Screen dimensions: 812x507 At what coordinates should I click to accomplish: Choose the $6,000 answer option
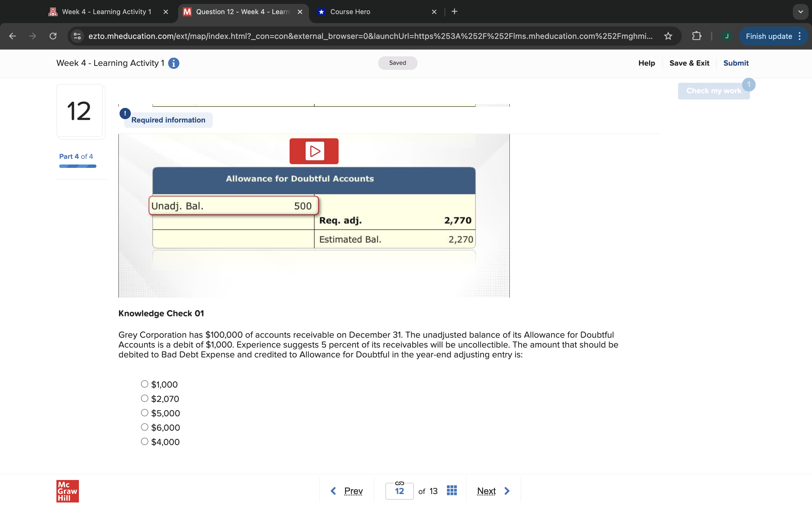pyautogui.click(x=145, y=427)
